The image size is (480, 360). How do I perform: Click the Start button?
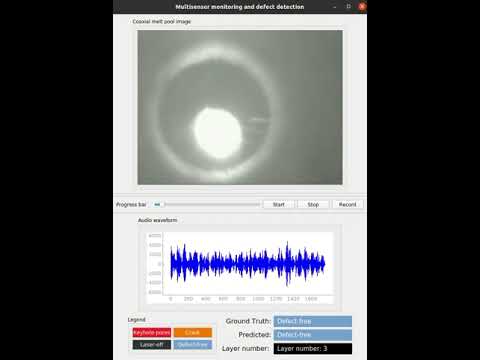[x=279, y=204]
